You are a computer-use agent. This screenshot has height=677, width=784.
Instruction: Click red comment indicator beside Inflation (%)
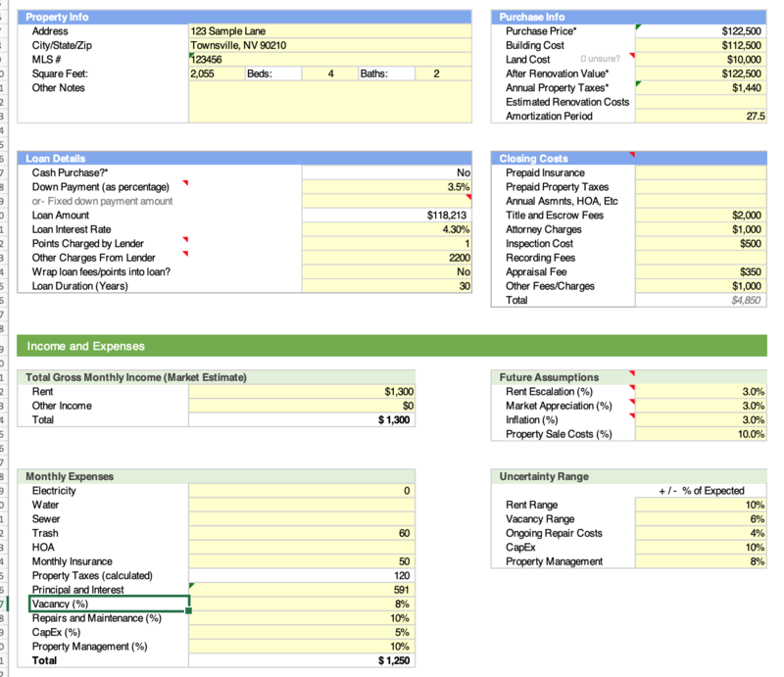point(632,416)
